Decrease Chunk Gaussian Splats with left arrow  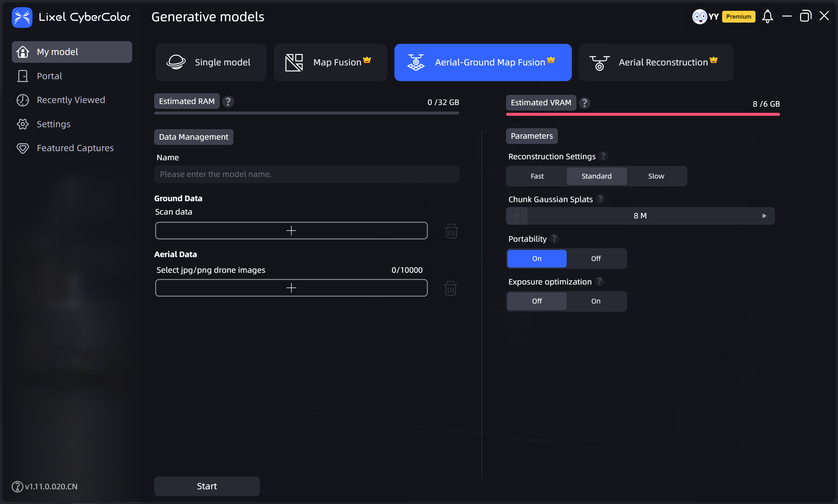[517, 216]
